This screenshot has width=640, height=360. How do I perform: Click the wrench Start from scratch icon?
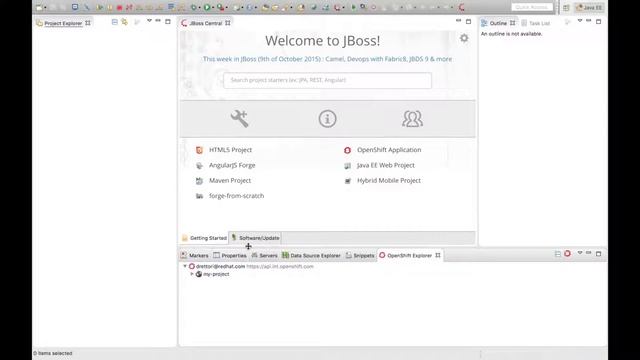[x=240, y=119]
